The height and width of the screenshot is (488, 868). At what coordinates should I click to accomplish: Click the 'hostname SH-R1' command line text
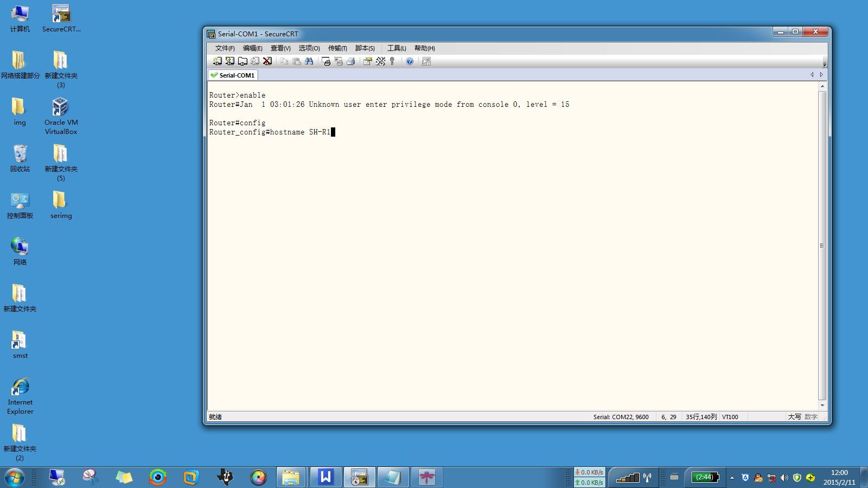(x=300, y=132)
